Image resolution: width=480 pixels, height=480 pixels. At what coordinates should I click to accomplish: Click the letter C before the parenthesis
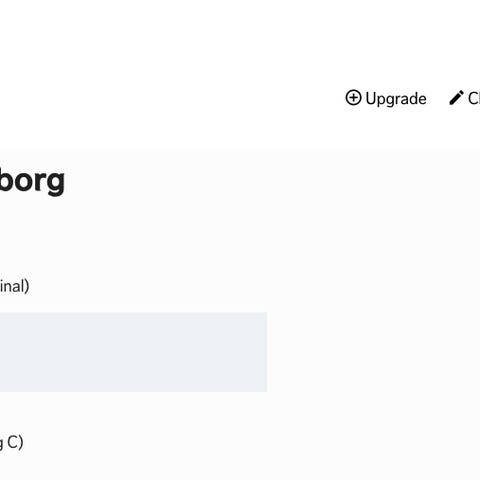(12, 442)
